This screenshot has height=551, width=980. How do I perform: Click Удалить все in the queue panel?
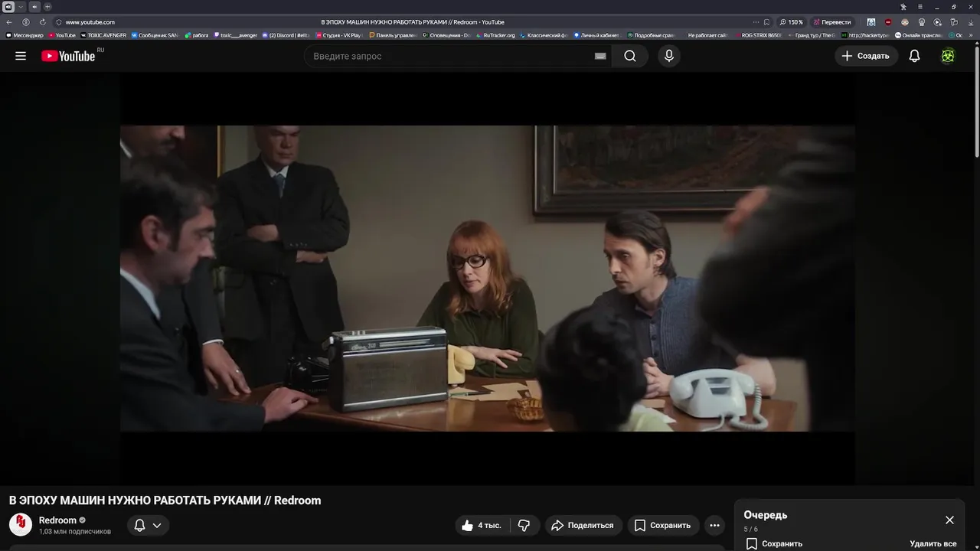pos(933,543)
